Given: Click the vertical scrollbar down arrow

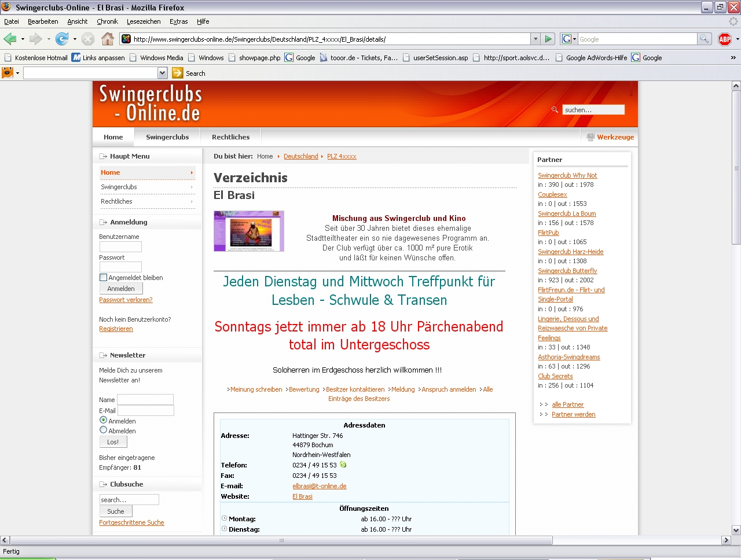Looking at the screenshot, I should pos(736,530).
